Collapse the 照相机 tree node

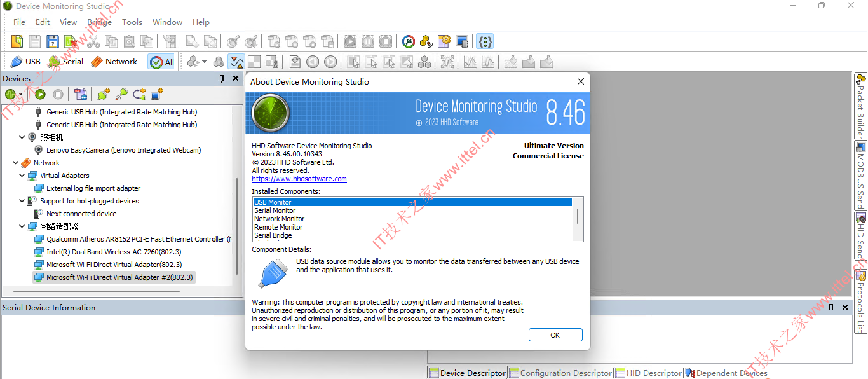pyautogui.click(x=22, y=137)
